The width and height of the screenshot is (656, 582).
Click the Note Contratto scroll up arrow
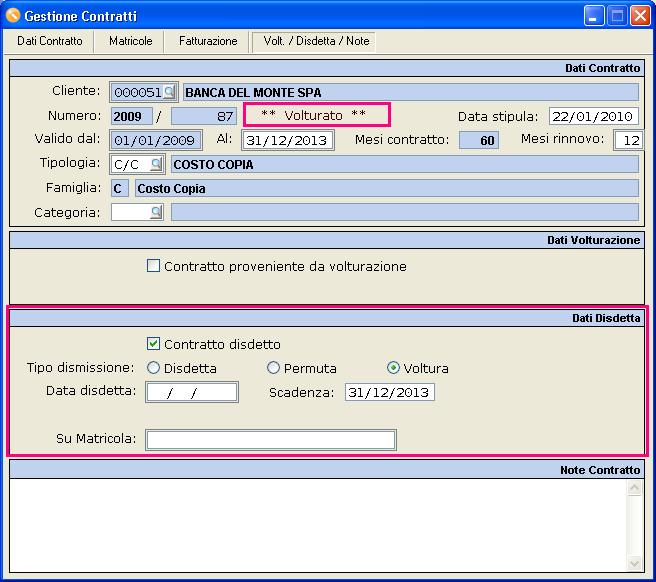(635, 488)
